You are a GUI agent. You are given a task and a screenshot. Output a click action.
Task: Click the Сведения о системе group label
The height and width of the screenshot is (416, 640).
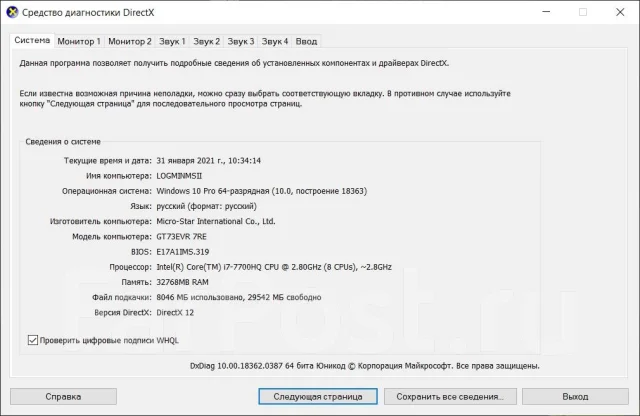(63, 142)
